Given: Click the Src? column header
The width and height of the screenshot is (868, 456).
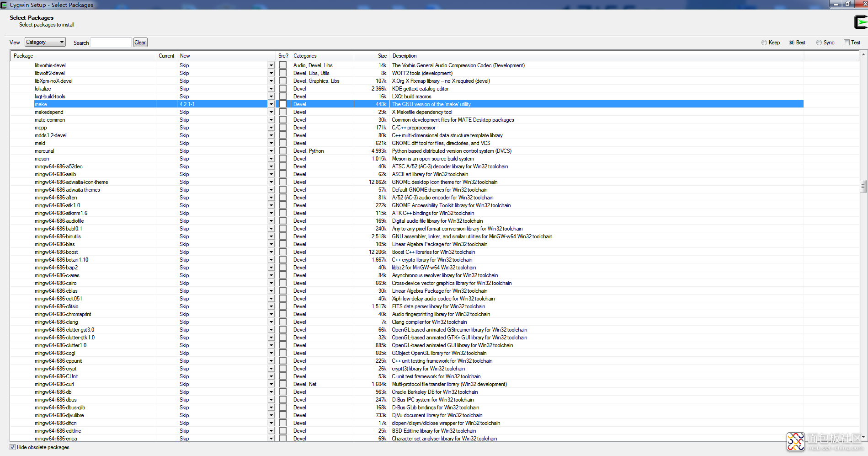Looking at the screenshot, I should (x=283, y=56).
